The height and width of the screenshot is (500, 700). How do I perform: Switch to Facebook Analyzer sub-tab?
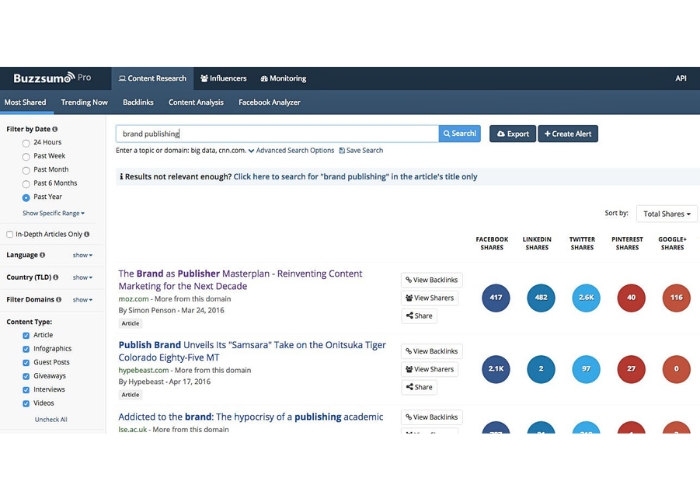click(269, 102)
